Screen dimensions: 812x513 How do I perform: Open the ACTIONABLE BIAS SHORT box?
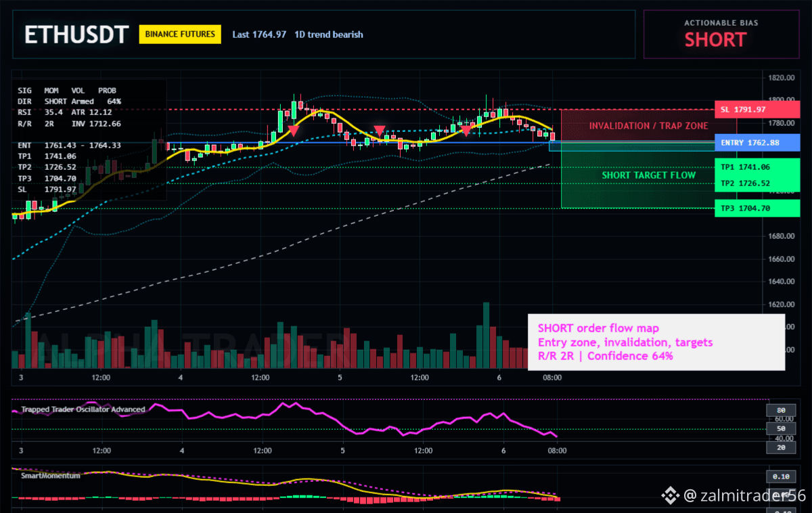coord(721,34)
